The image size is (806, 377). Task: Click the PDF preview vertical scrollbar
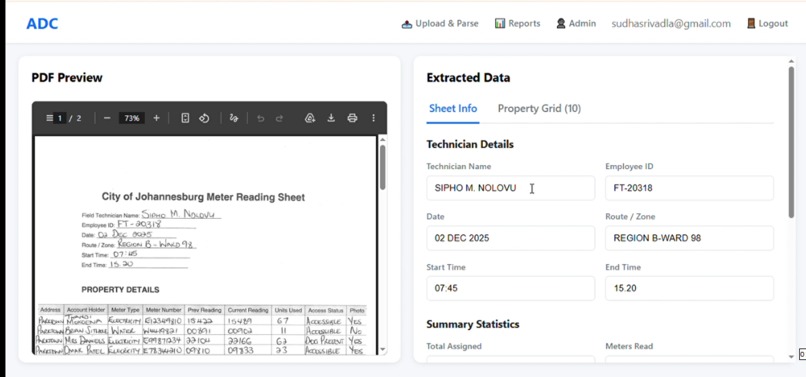(382, 167)
